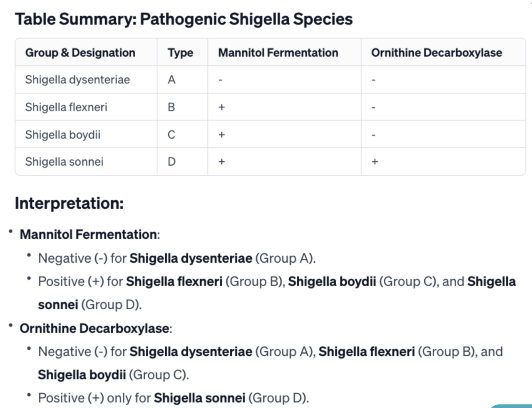The height and width of the screenshot is (408, 532).
Task: Click the "Type" column header
Action: 180,53
